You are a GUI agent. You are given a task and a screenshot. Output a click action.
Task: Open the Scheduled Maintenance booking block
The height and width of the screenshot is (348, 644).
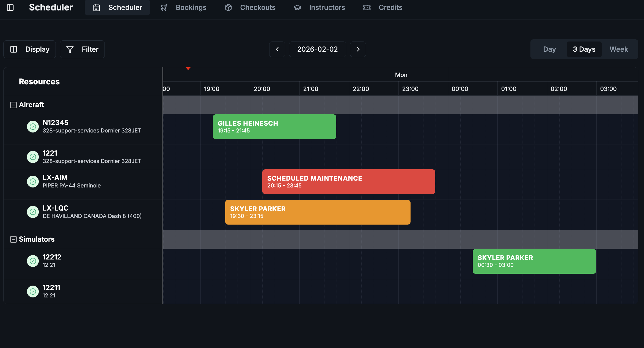pyautogui.click(x=348, y=181)
